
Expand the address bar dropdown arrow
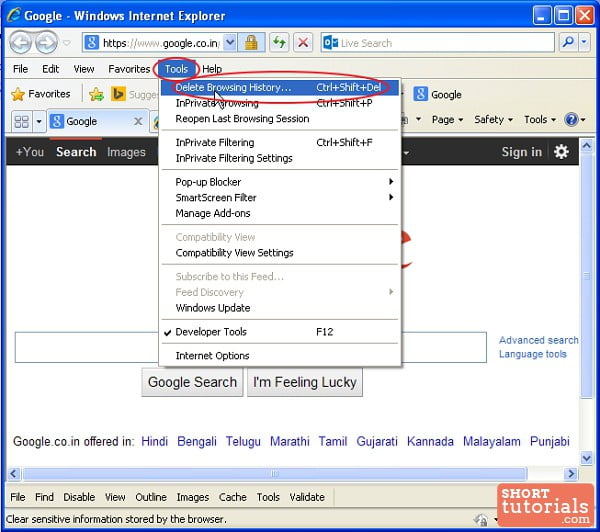tap(230, 43)
